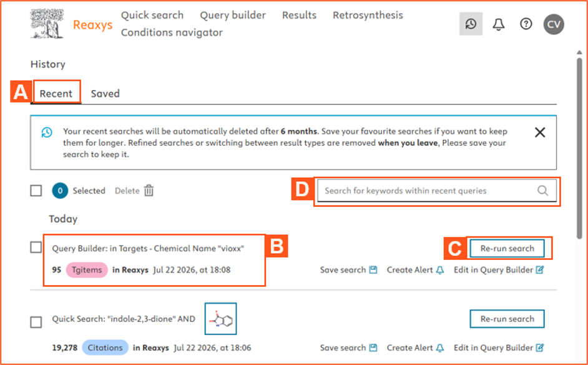The height and width of the screenshot is (365, 588).
Task: Focus the recent queries keyword search field
Action: (437, 191)
